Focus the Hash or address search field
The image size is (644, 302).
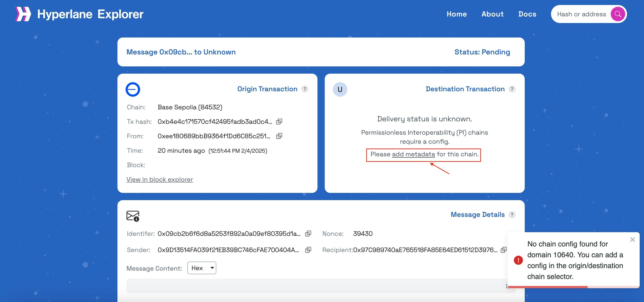tap(581, 14)
